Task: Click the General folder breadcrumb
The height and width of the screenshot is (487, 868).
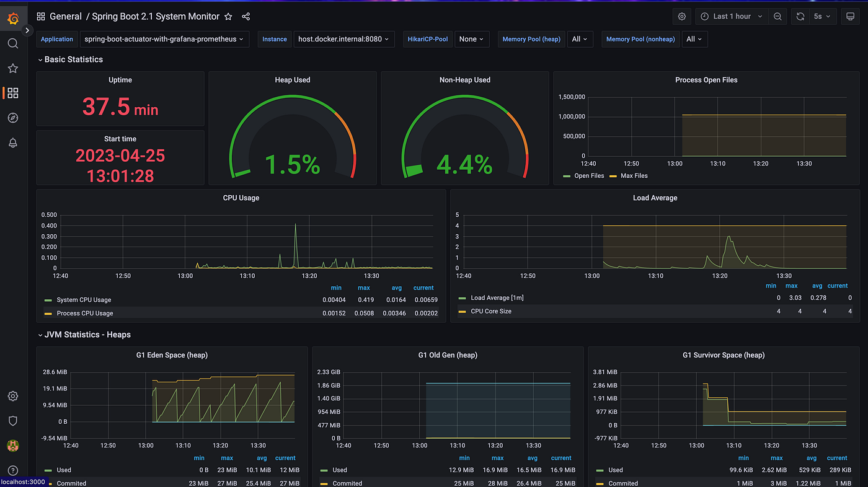Action: [65, 17]
